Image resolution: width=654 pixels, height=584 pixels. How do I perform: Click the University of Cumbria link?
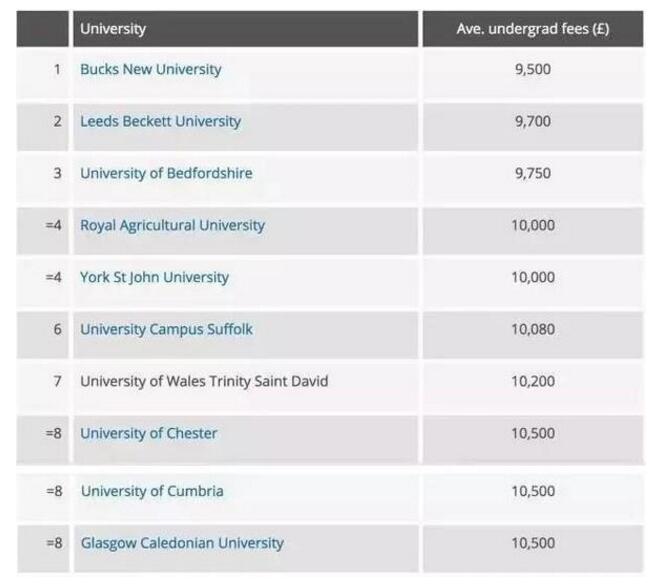[x=152, y=492]
